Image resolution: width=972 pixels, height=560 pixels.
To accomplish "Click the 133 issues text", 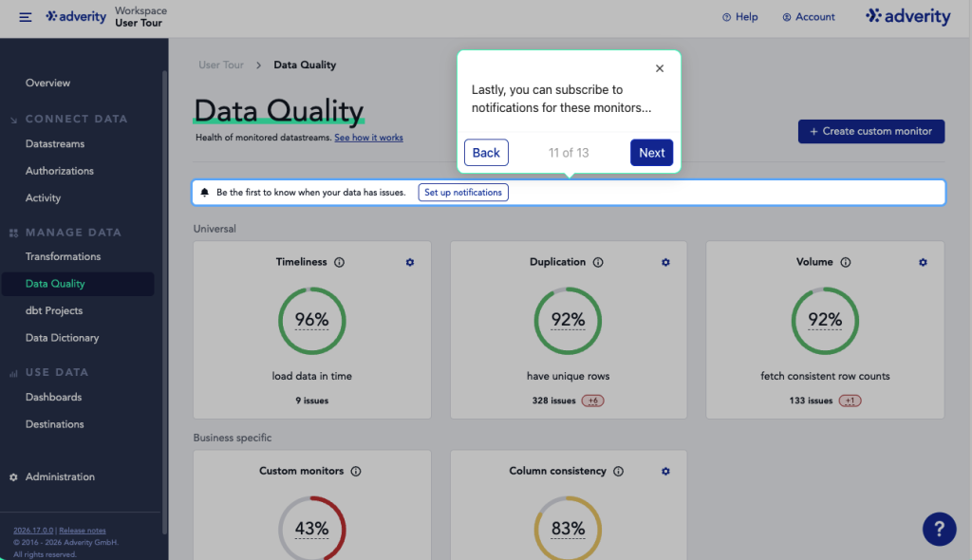I will (811, 401).
